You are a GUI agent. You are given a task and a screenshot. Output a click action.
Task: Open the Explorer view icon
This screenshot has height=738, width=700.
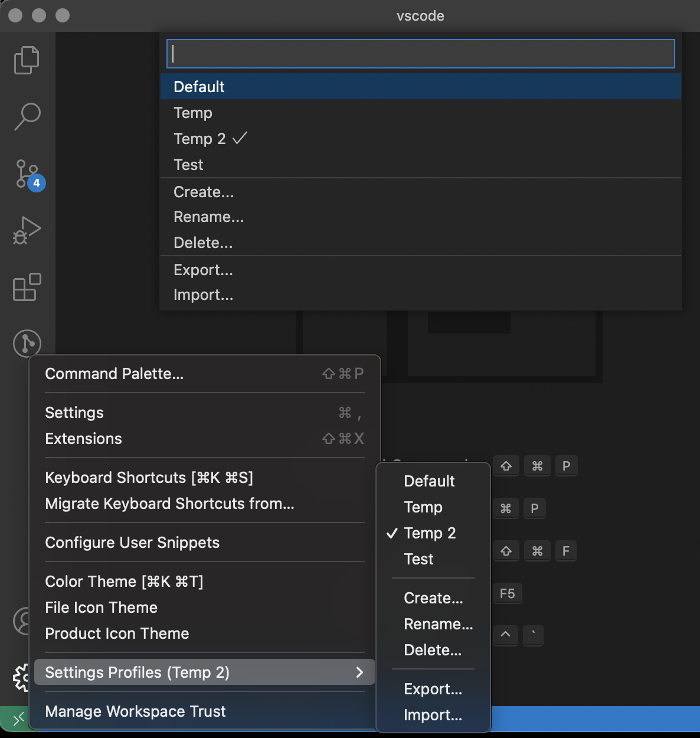(x=26, y=60)
